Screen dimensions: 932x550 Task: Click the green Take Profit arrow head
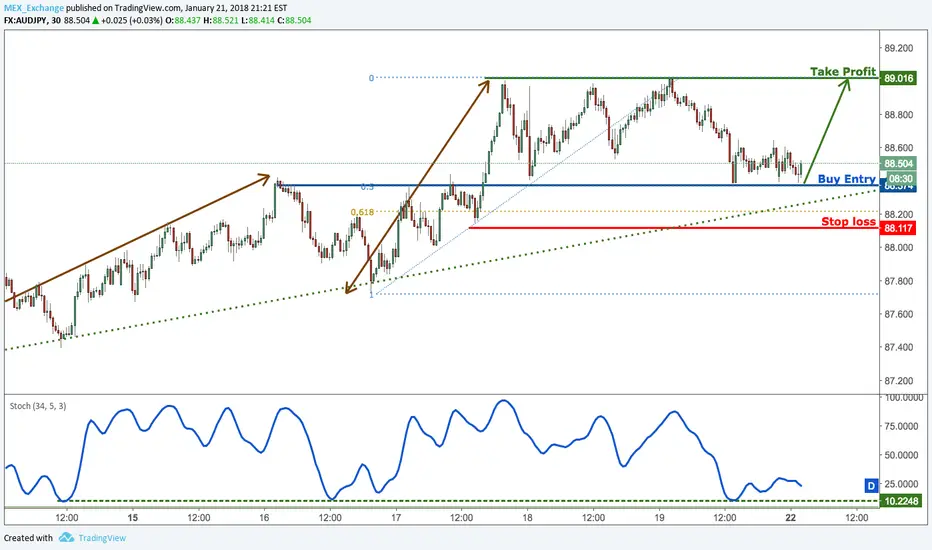coord(845,84)
